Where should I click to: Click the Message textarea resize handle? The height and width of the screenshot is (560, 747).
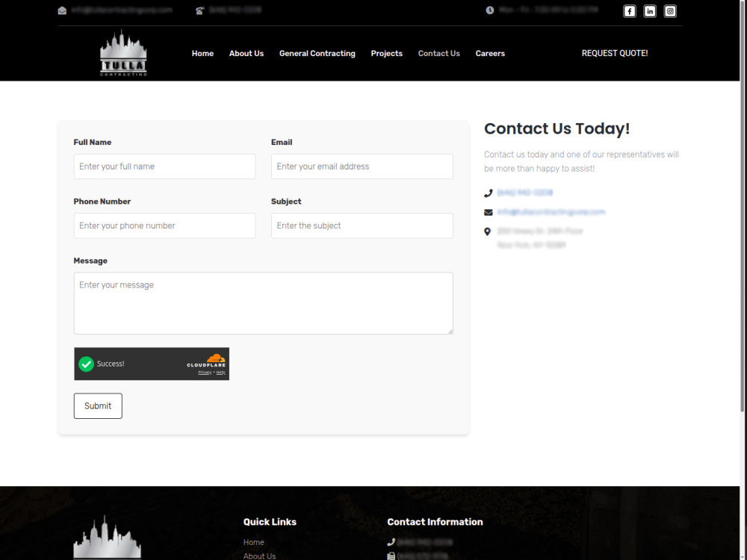point(450,331)
